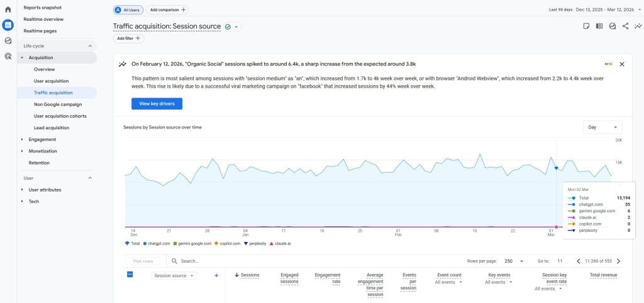This screenshot has width=644, height=303.
Task: Open the Session source dimension dropdown
Action: pyautogui.click(x=174, y=276)
